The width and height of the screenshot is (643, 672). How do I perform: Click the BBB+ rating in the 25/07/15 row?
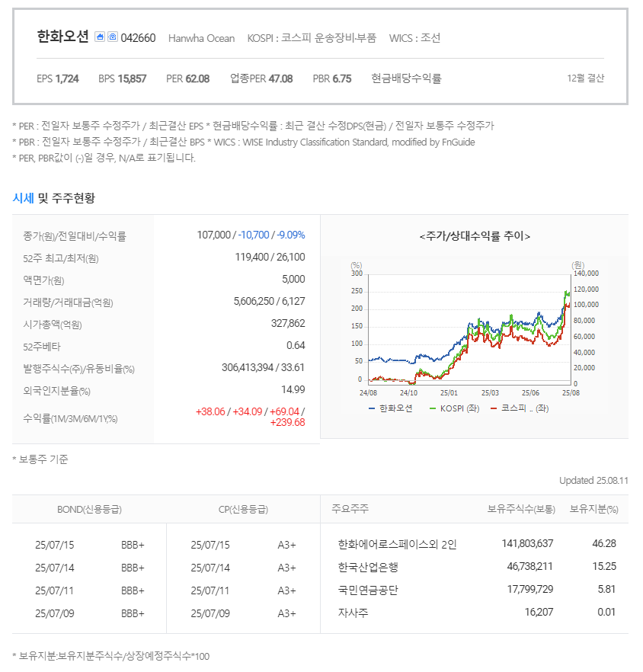point(133,546)
